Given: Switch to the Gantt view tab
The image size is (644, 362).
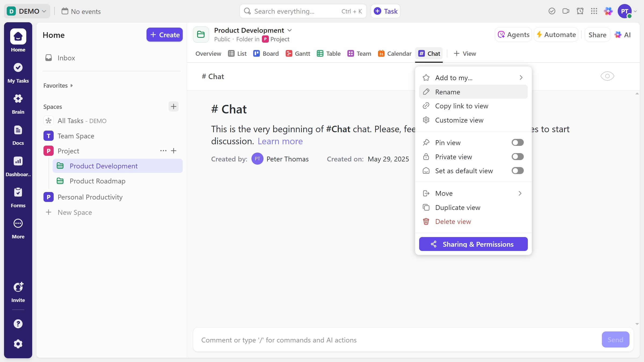Looking at the screenshot, I should click(x=298, y=54).
